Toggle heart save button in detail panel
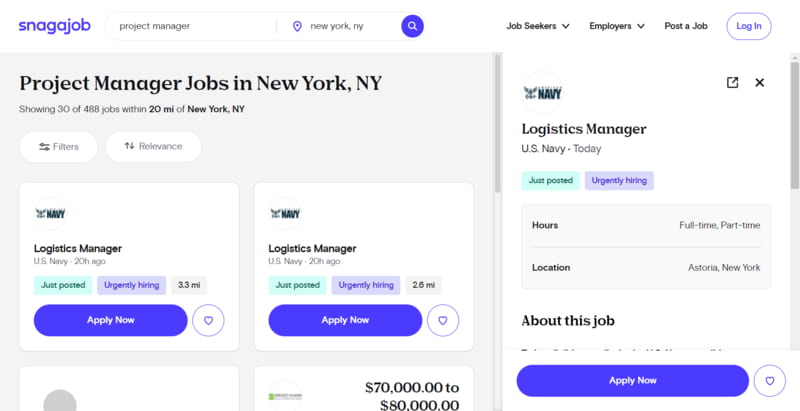800x411 pixels. 769,381
